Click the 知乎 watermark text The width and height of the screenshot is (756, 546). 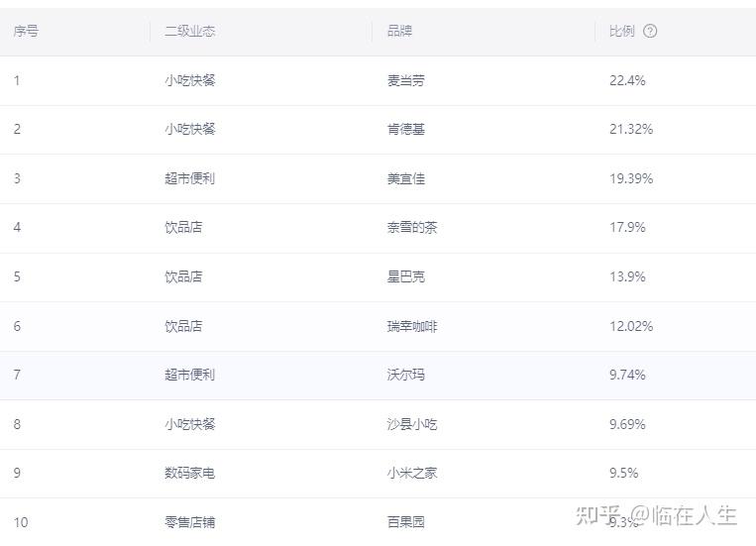[x=598, y=515]
